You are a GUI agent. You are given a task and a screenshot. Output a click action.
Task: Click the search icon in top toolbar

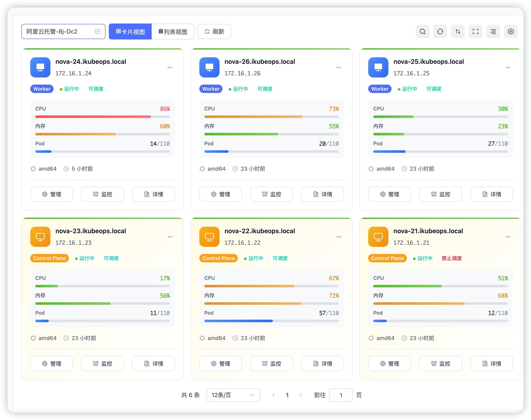[x=422, y=31]
